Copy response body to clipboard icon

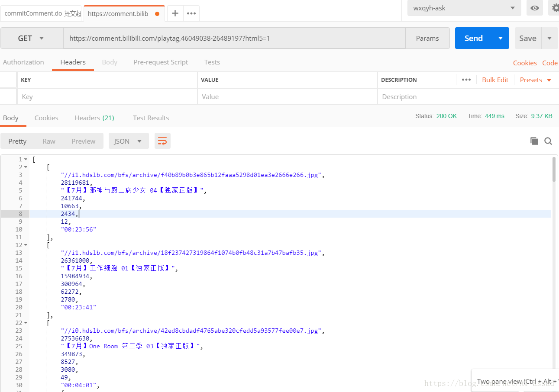534,141
